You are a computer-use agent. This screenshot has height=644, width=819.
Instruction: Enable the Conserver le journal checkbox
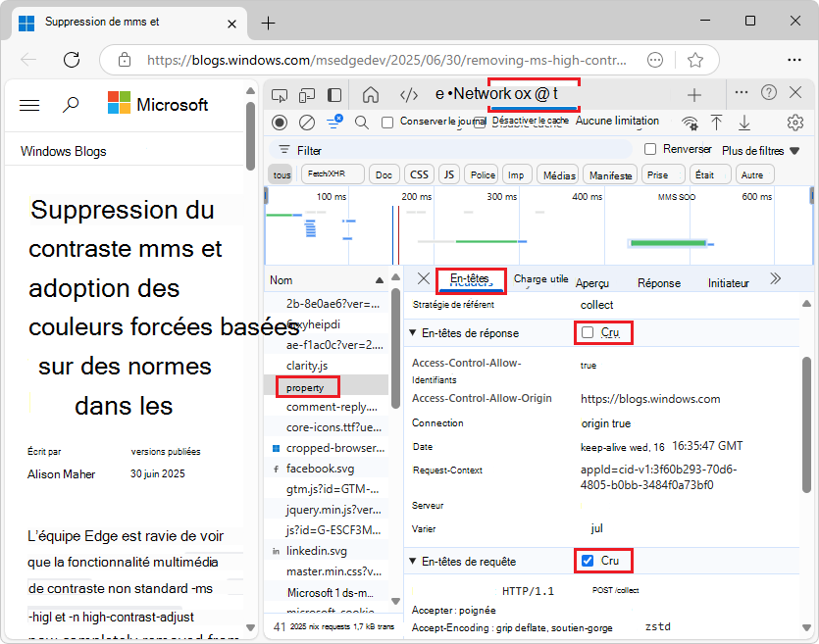386,121
